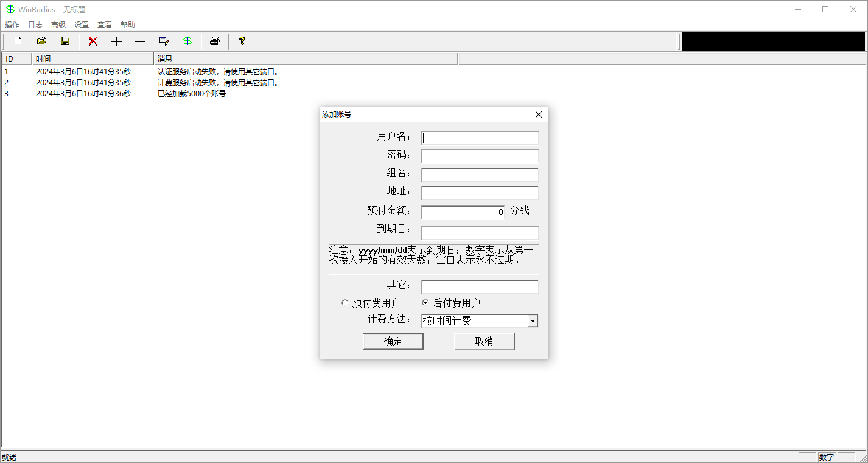Open the 日志 menu
Image resolution: width=868 pixels, height=463 pixels.
tap(35, 25)
